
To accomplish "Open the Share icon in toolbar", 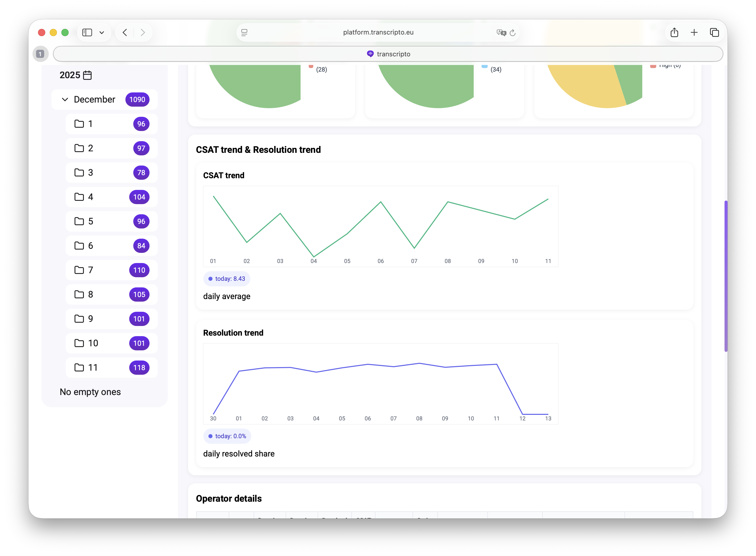I will click(674, 32).
